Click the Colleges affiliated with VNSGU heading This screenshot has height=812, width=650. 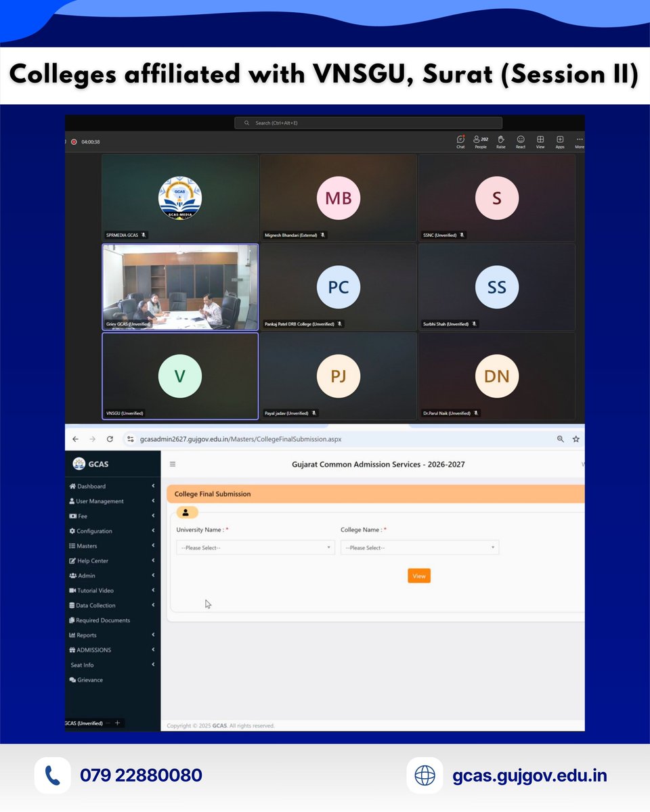(324, 75)
